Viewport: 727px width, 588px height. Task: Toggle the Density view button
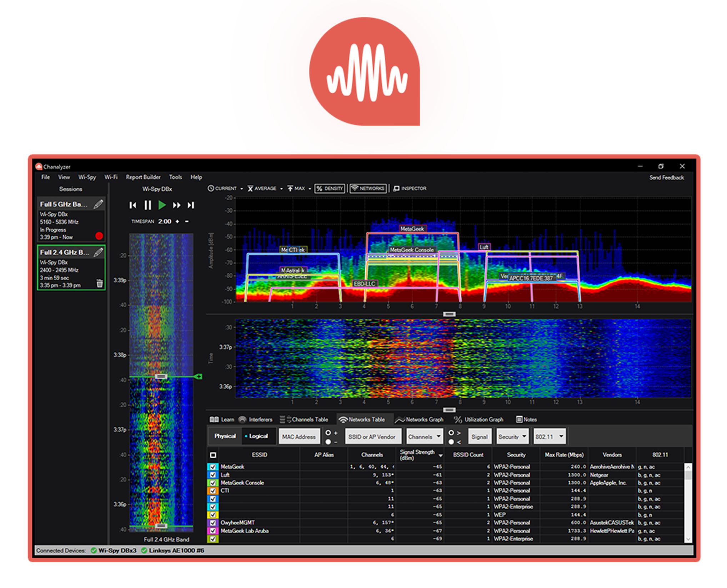click(x=330, y=188)
